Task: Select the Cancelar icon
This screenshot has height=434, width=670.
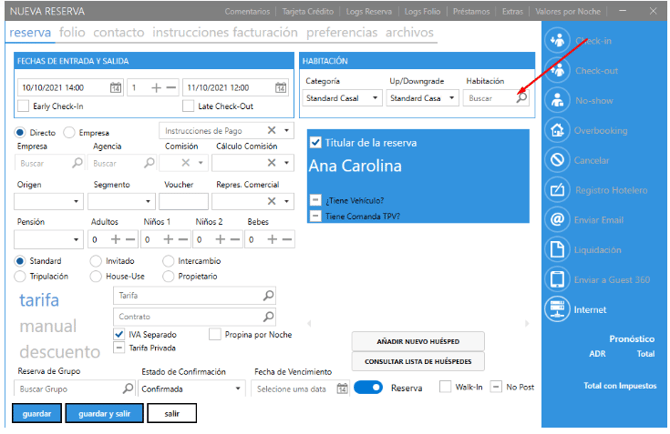Action: click(x=558, y=160)
